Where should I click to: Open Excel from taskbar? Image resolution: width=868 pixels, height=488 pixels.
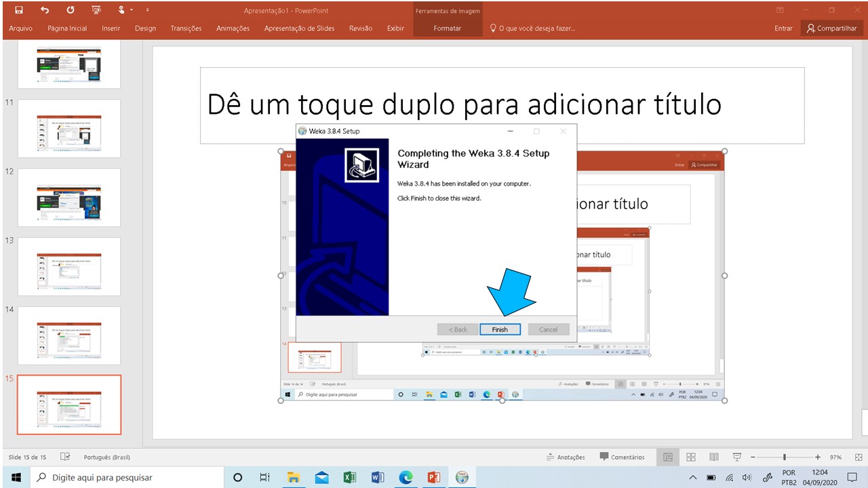pyautogui.click(x=350, y=477)
